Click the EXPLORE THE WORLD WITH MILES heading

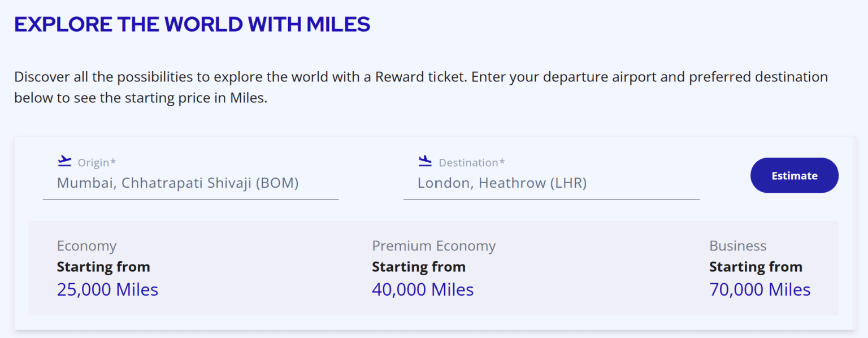point(192,24)
